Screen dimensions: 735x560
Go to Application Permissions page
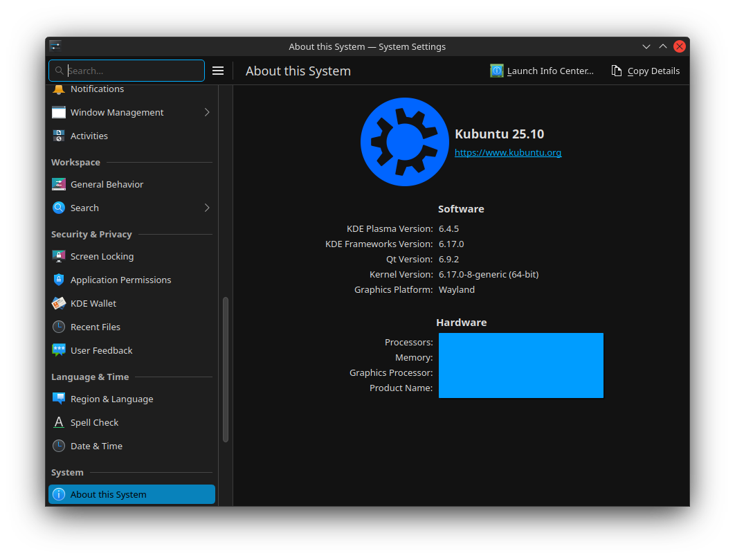click(x=131, y=280)
